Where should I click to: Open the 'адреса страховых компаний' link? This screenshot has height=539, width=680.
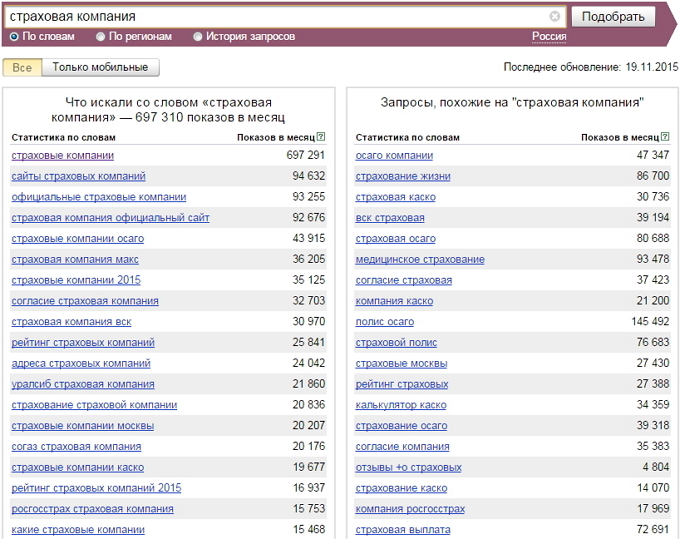click(x=81, y=363)
